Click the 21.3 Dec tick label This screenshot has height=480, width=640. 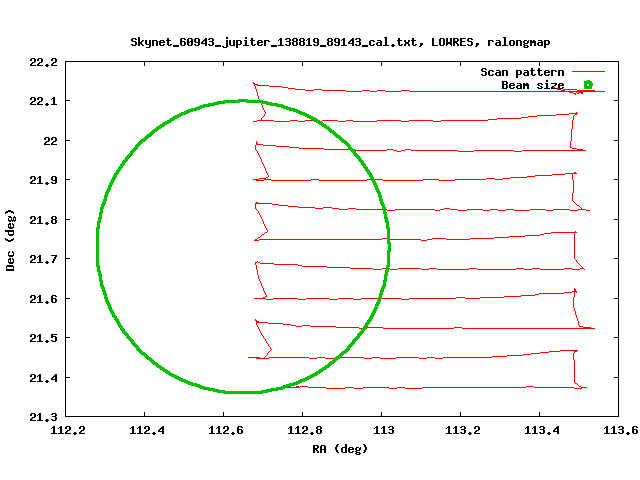(43, 417)
